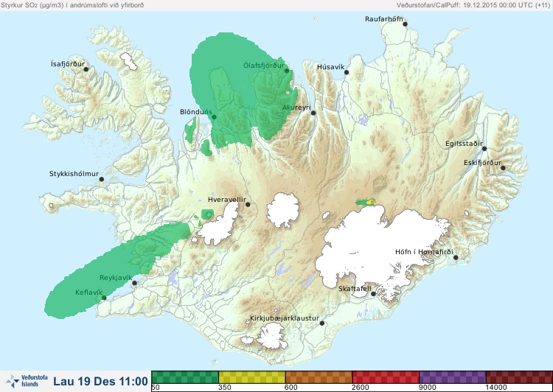553x392 pixels.
Task: Click the 'Egilsstaðir' label text
Action: (x=464, y=144)
